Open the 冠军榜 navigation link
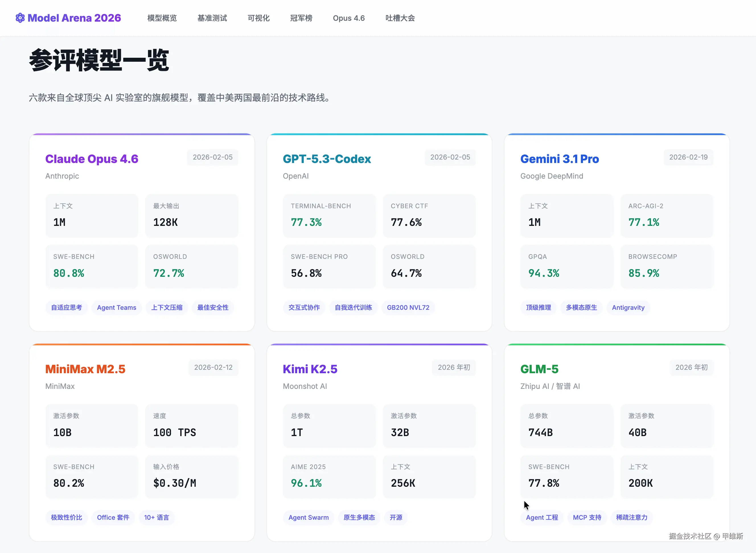 point(301,18)
